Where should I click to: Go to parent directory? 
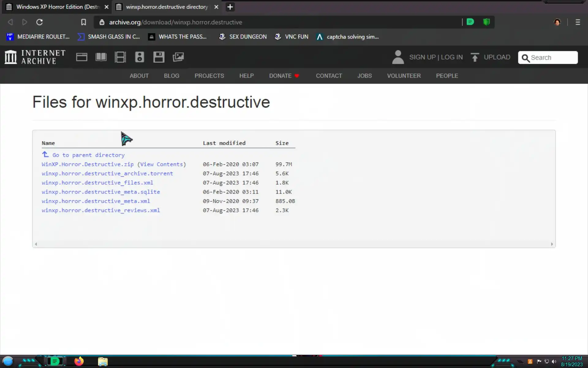(88, 155)
